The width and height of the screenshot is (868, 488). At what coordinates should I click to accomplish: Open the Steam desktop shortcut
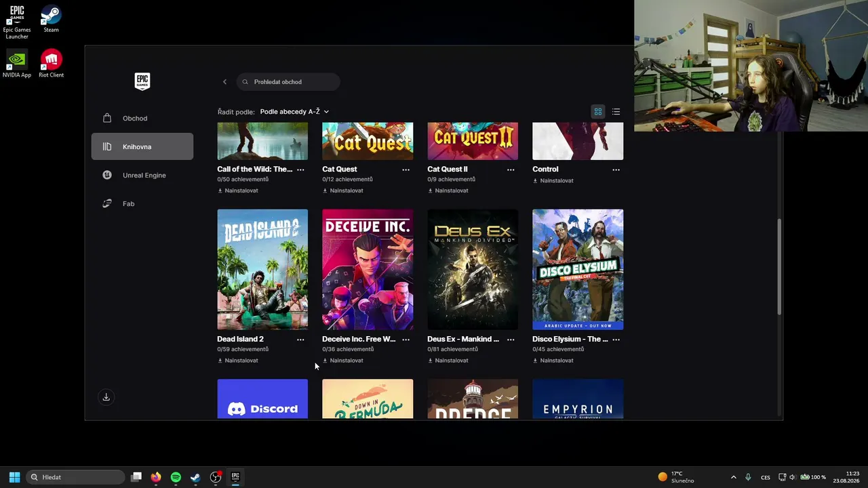pos(51,19)
